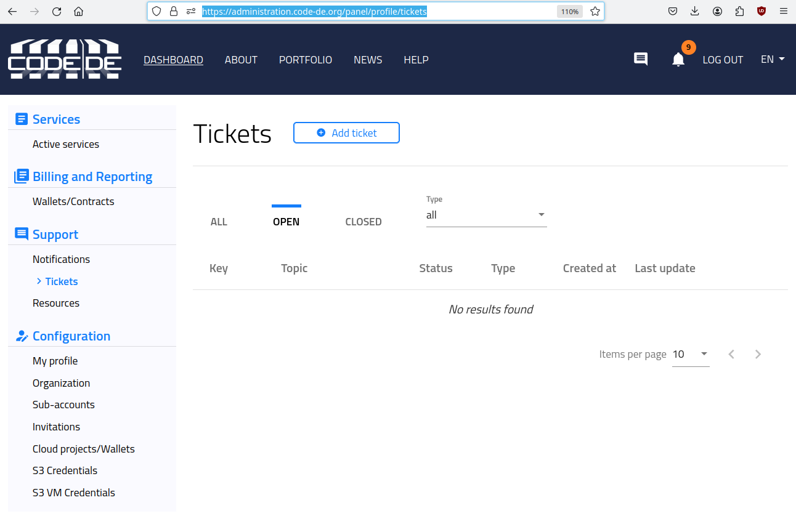The height and width of the screenshot is (532, 796).
Task: Open Pocket save icon in toolbar
Action: [673, 11]
